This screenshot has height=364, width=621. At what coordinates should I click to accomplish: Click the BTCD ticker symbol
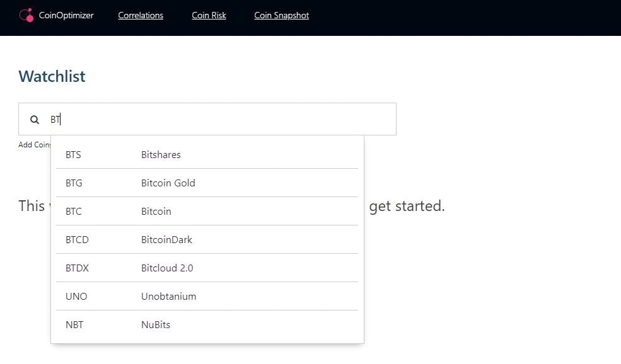(x=77, y=239)
